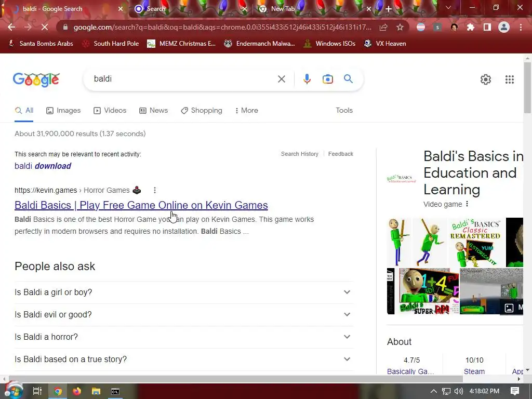The image size is (532, 399).
Task: Clear the search box with the X
Action: 281,79
